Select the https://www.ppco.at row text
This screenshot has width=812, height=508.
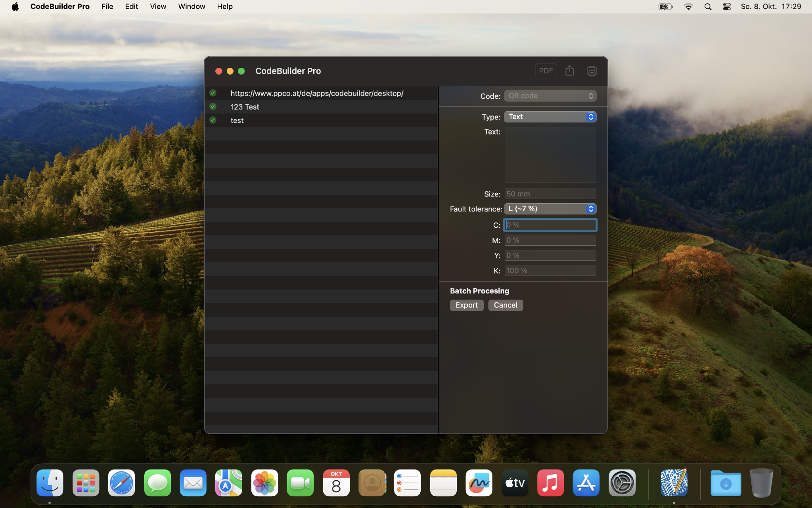[317, 93]
